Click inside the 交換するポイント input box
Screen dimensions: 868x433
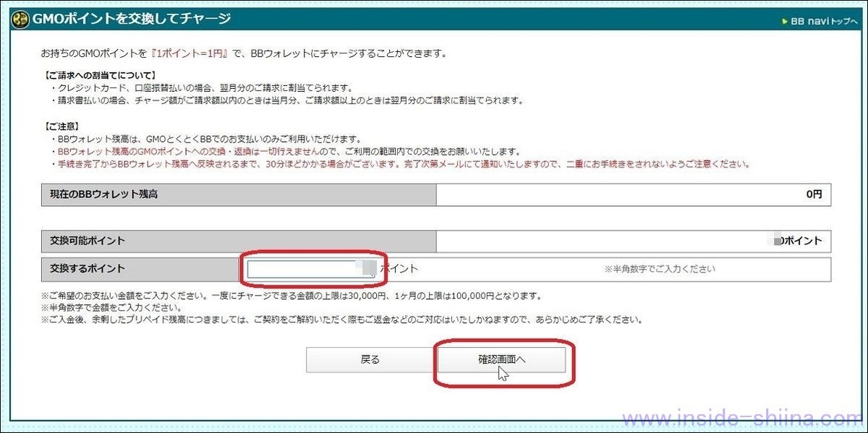click(311, 267)
